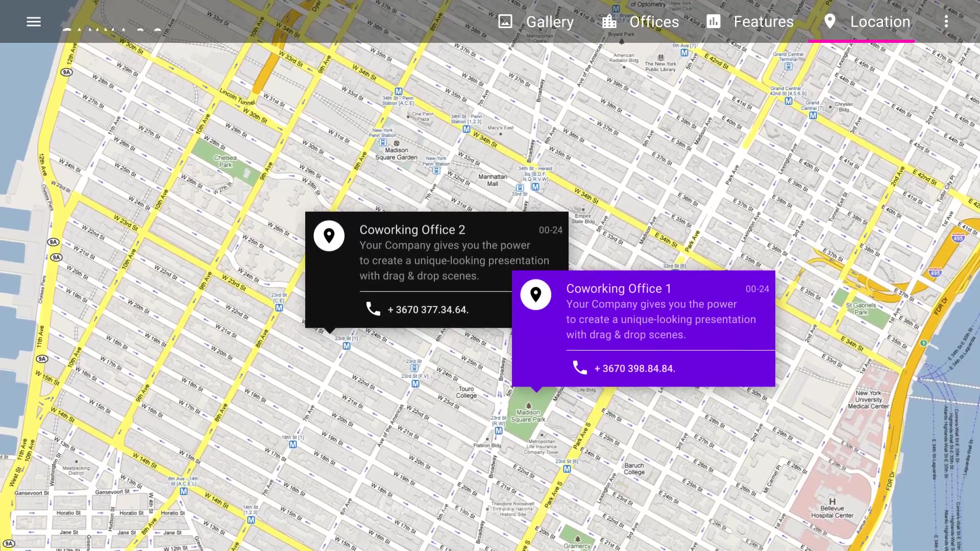Screen dimensions: 980x551
Task: Open the hamburger menu
Action: [x=34, y=21]
